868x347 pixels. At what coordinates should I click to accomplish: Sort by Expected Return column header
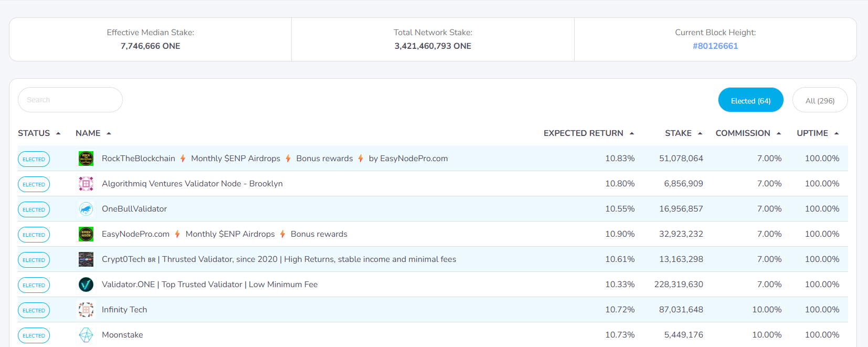588,133
